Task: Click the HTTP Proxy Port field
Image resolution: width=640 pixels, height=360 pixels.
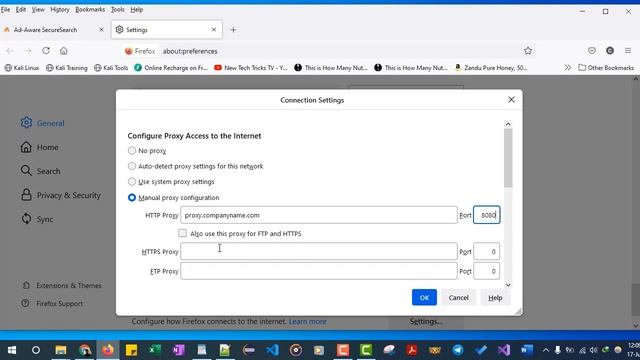Action: point(487,215)
